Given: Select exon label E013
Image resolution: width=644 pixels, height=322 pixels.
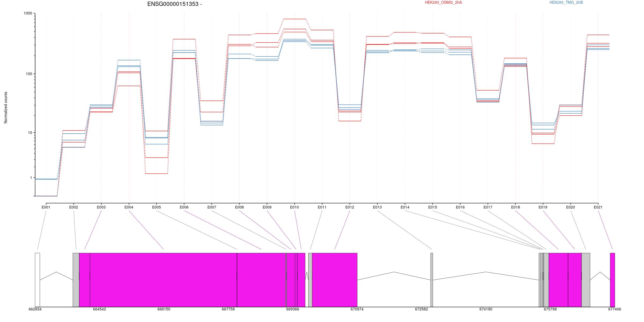Looking at the screenshot, I should coord(377,207).
